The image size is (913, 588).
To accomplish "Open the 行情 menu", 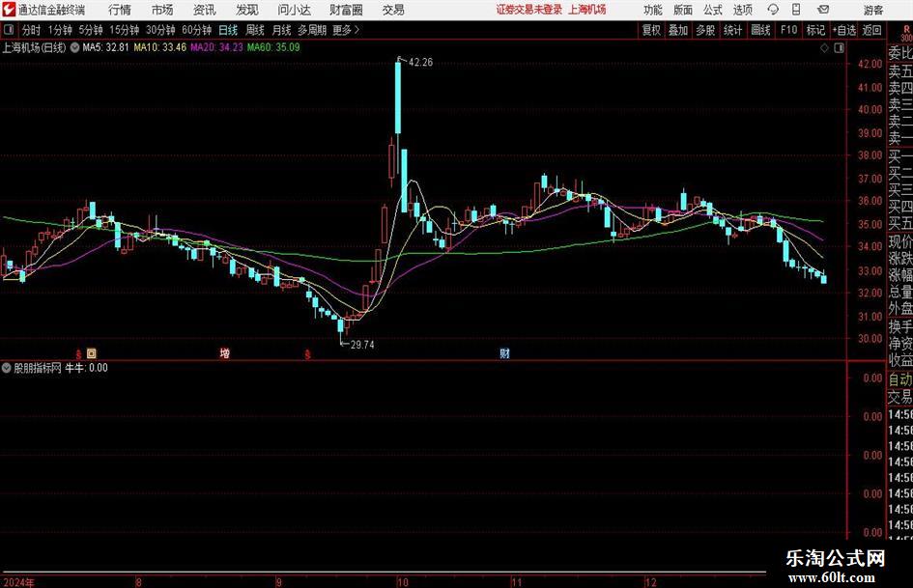I will click(x=120, y=10).
